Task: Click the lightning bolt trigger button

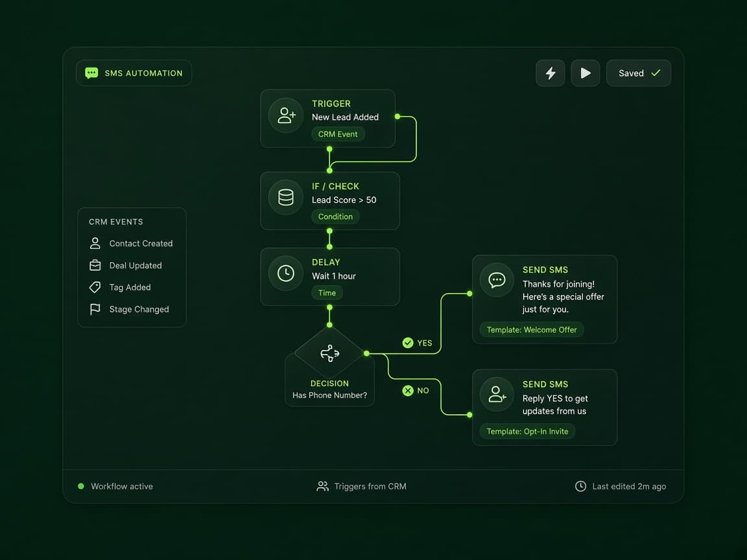Action: 551,73
